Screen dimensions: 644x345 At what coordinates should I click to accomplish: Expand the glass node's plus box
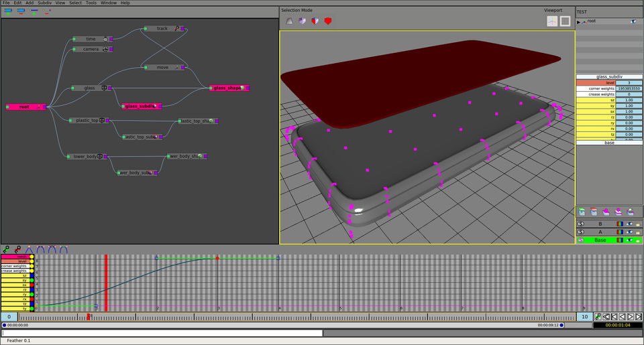(x=104, y=88)
